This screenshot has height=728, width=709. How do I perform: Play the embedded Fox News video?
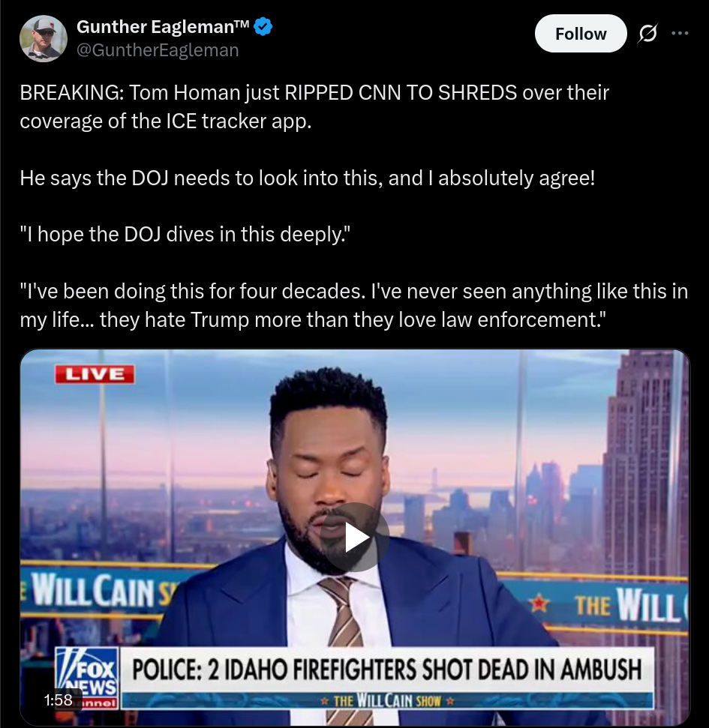coord(355,537)
